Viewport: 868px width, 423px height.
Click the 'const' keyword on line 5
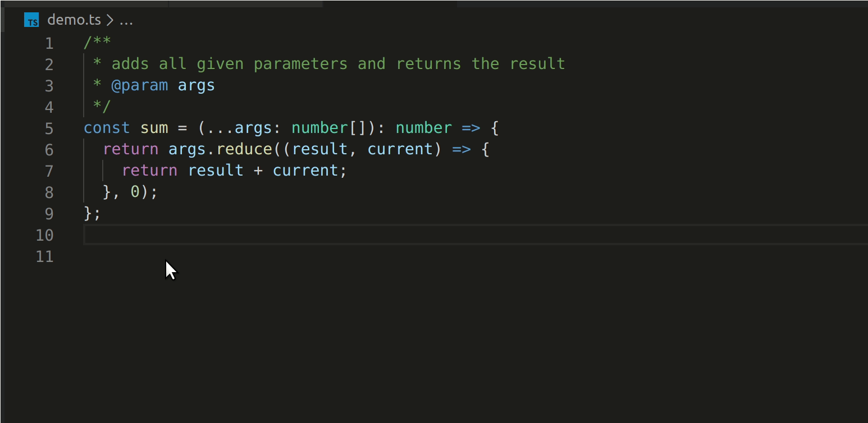point(107,128)
